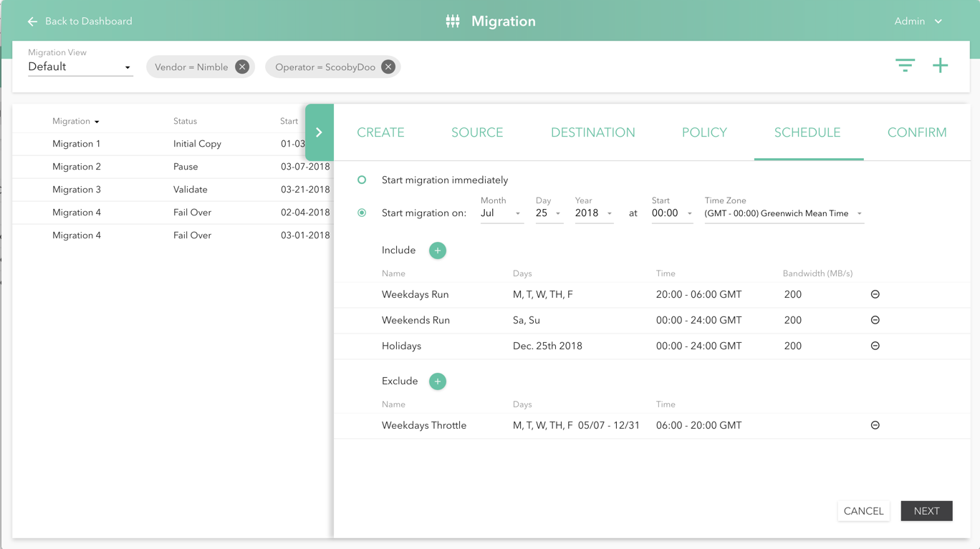Click the add migration plus icon

point(941,65)
